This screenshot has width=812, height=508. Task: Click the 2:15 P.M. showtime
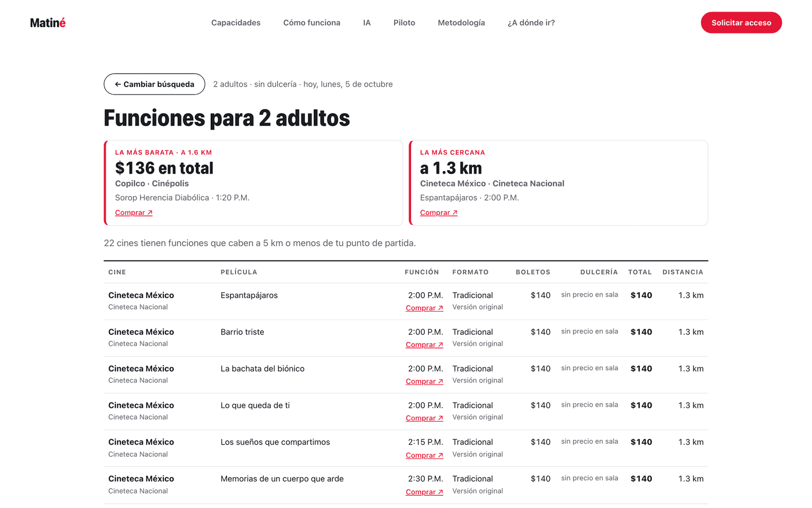(426, 442)
